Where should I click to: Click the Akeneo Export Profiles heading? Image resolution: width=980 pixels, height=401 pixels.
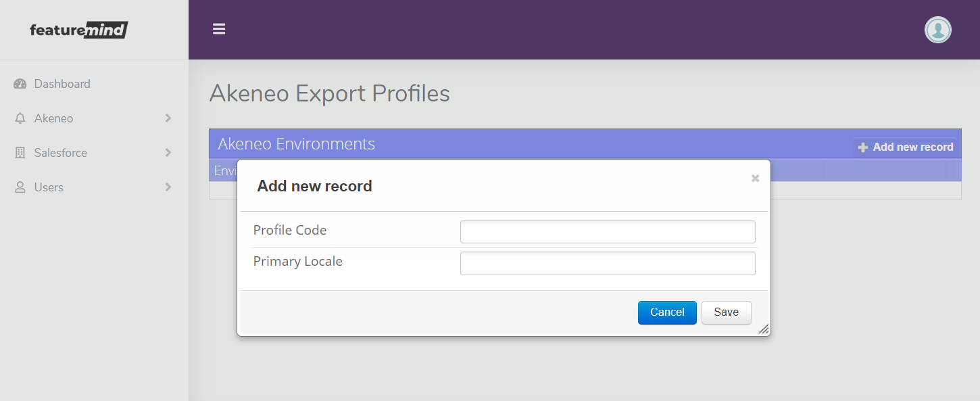click(330, 93)
